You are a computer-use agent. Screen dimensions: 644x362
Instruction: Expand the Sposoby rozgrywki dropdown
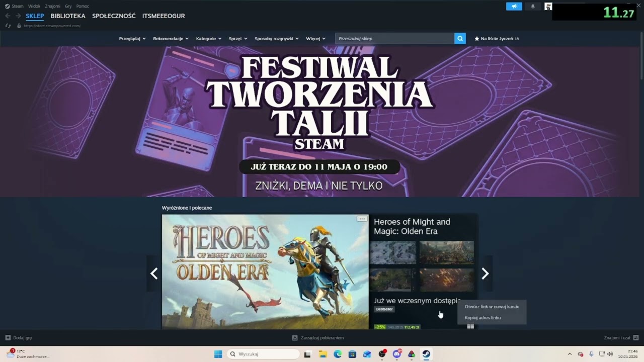tap(277, 39)
